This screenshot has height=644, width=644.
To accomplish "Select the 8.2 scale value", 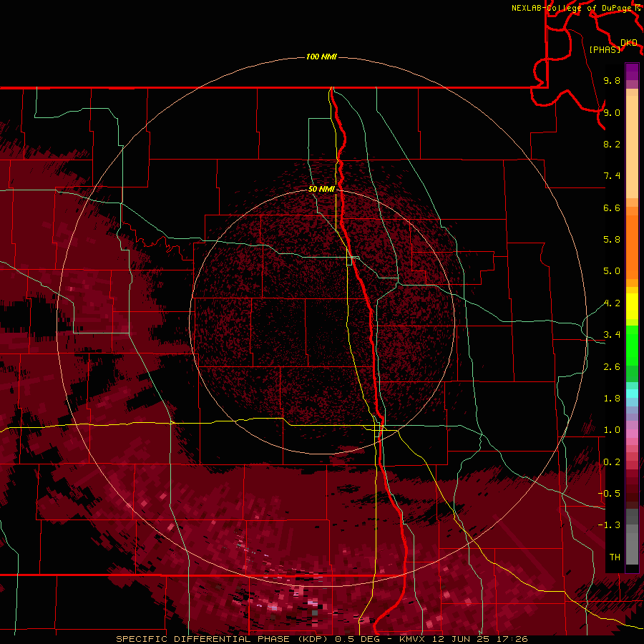I will click(x=612, y=144).
